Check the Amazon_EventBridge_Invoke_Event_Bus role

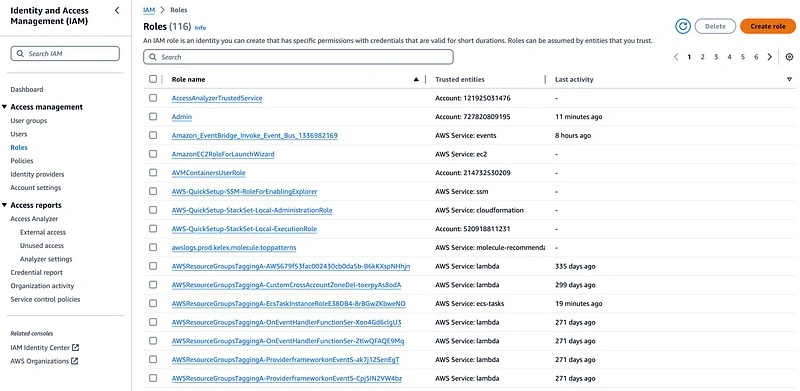click(153, 135)
